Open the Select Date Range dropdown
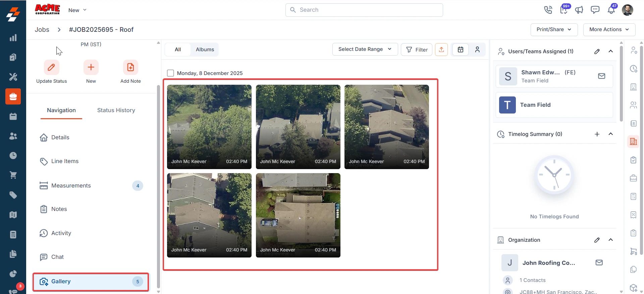This screenshot has width=644, height=294. 365,49
